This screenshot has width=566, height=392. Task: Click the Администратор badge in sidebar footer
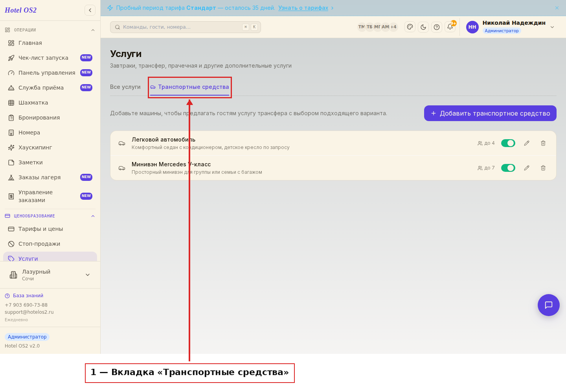click(27, 337)
